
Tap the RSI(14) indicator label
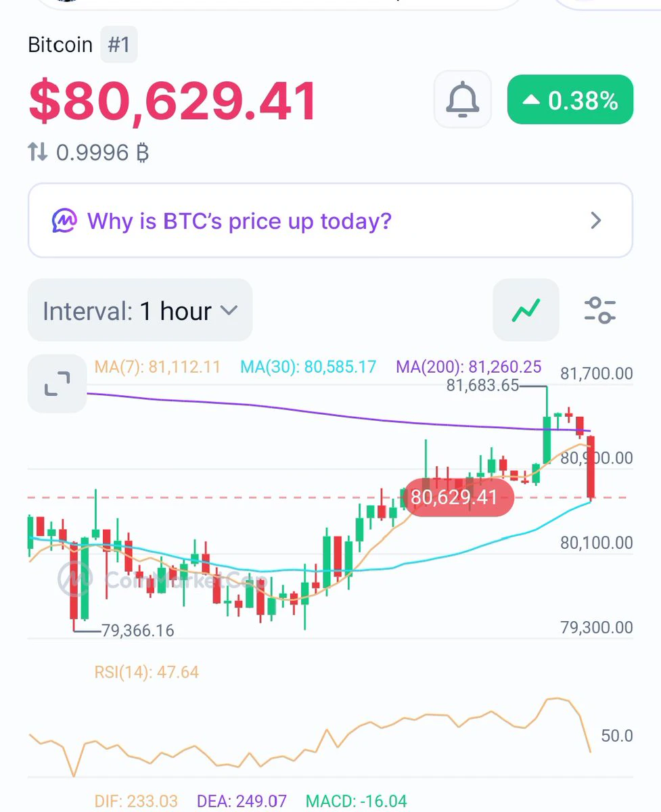click(x=147, y=672)
